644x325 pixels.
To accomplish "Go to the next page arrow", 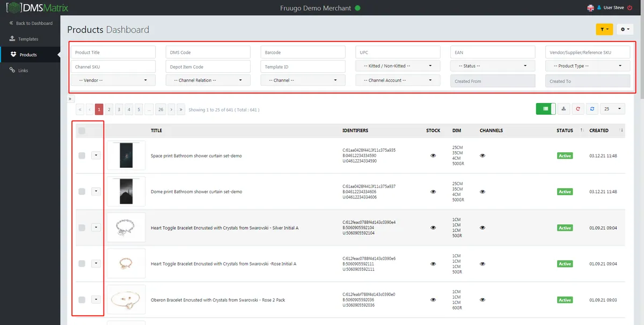I will pyautogui.click(x=171, y=109).
